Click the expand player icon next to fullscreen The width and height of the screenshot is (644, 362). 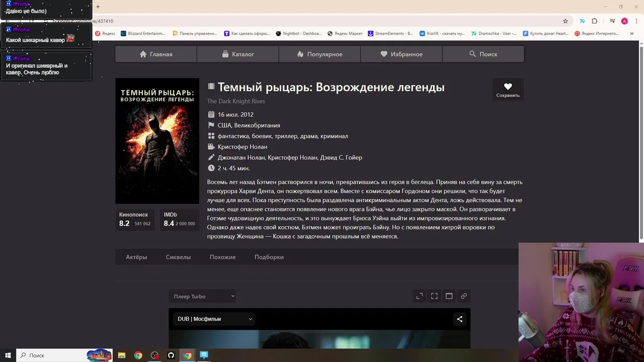420,296
